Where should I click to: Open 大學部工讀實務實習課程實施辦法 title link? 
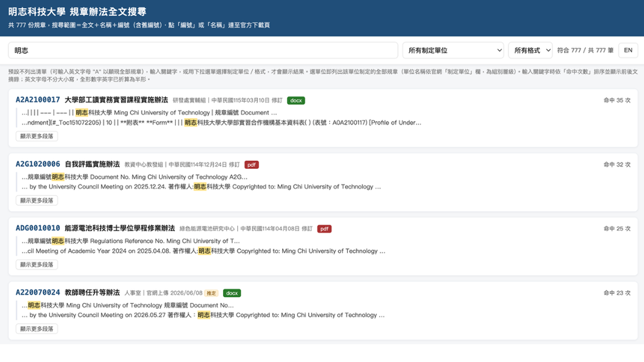116,100
